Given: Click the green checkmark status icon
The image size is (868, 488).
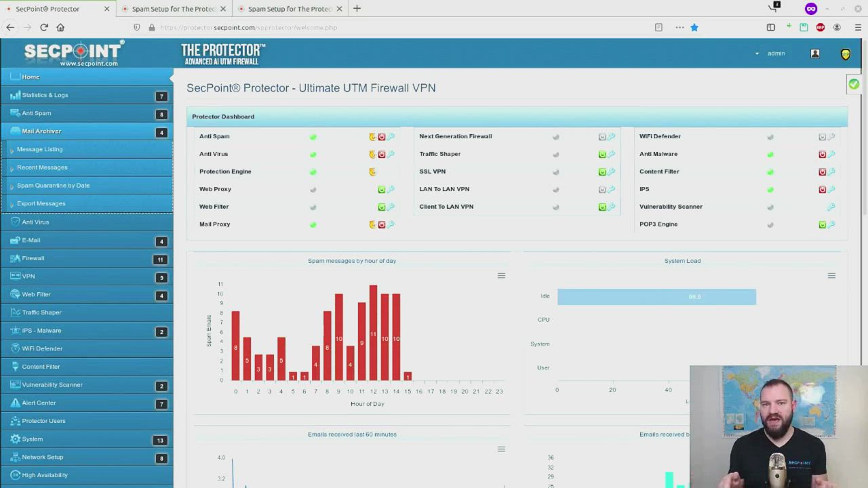Looking at the screenshot, I should 854,84.
